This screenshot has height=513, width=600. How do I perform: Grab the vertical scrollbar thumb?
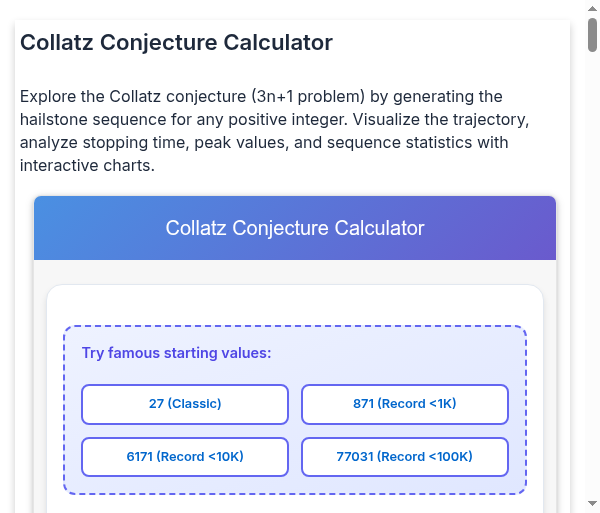(592, 34)
